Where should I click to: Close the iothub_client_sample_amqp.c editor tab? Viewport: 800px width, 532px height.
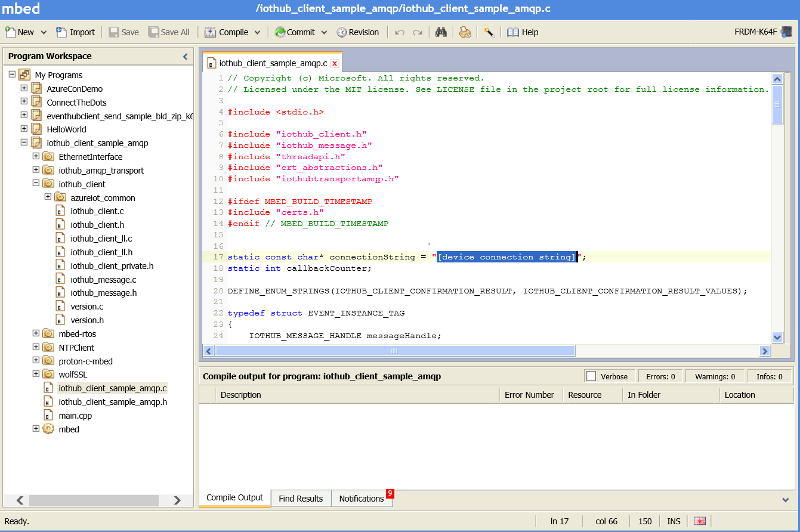[335, 63]
